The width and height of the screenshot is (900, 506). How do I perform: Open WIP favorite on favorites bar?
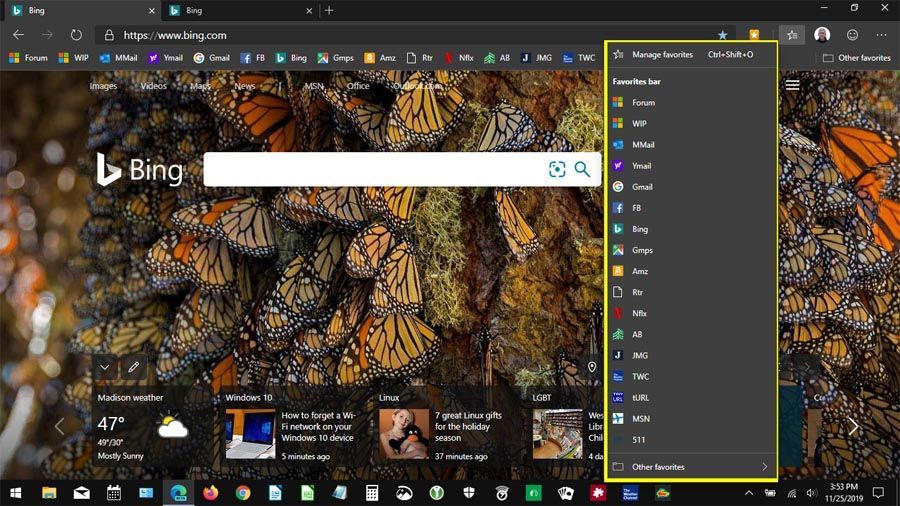73,58
